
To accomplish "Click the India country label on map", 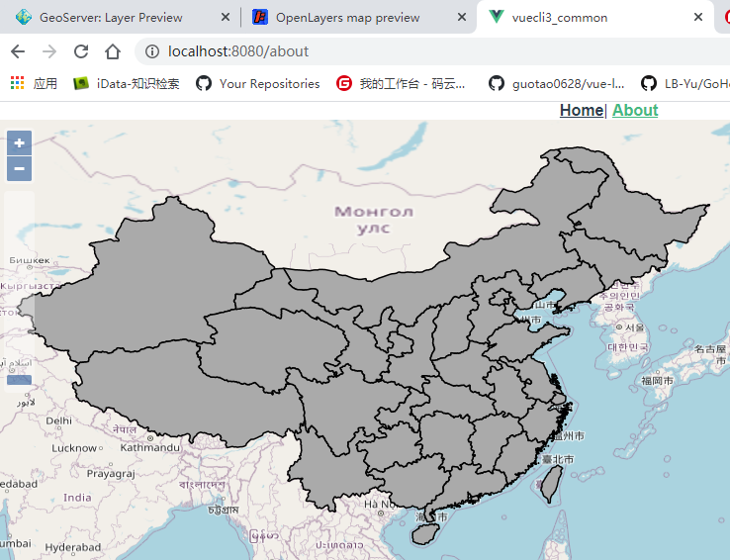I will click(77, 498).
